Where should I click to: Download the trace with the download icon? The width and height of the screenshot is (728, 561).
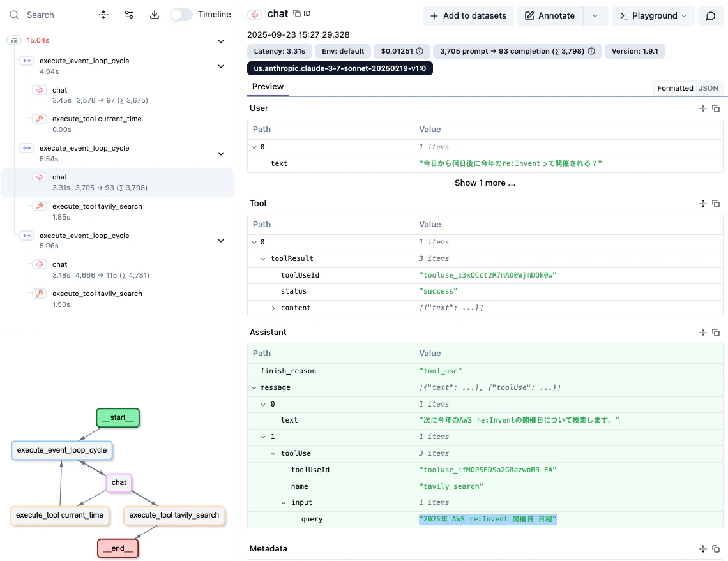[155, 15]
